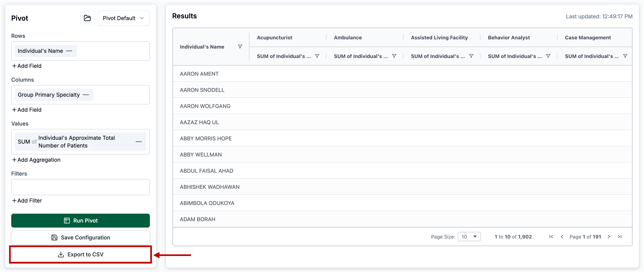
Task: Click inside the empty Filters box
Action: 80,187
